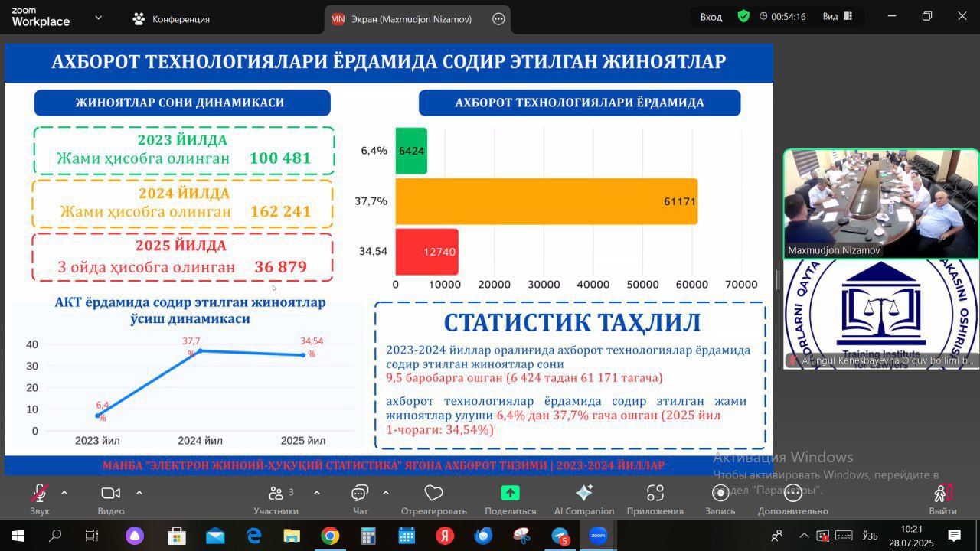Image resolution: width=980 pixels, height=551 pixels.
Task: Select Maxmudjon Nizamov video thumbnail
Action: click(880, 203)
